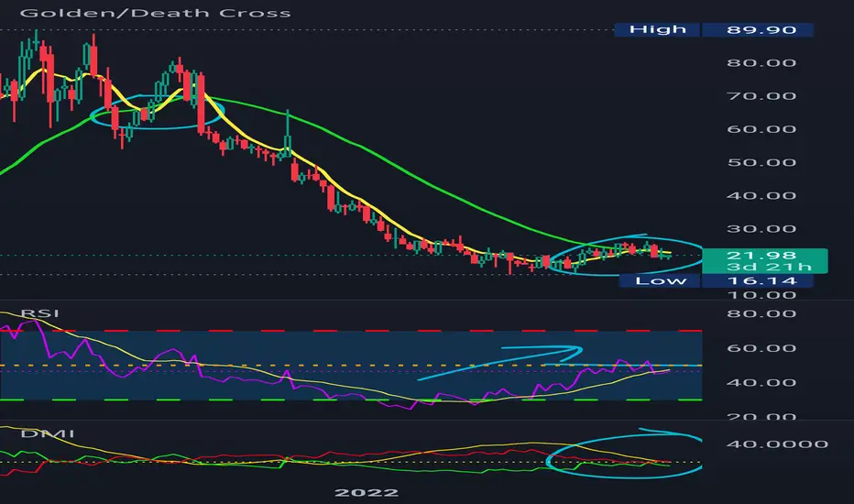854x504 pixels.
Task: Click the Golden/Death Cross indicator title
Action: tap(155, 13)
